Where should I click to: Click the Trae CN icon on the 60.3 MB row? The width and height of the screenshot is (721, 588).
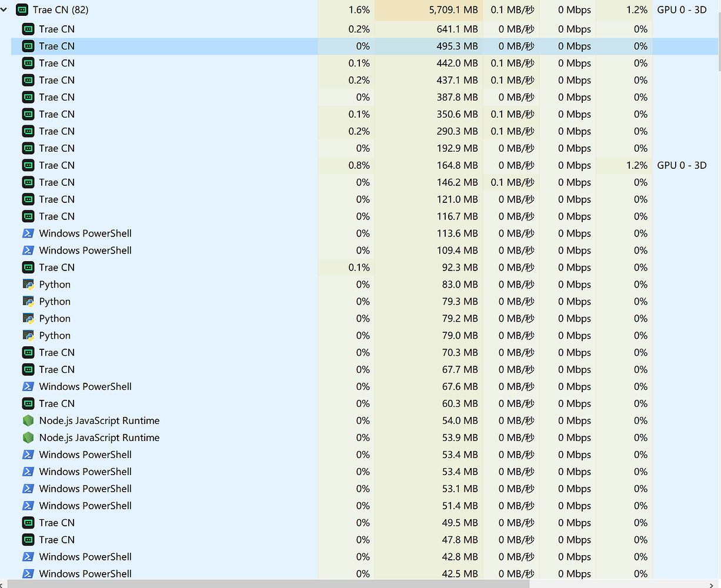tap(28, 403)
